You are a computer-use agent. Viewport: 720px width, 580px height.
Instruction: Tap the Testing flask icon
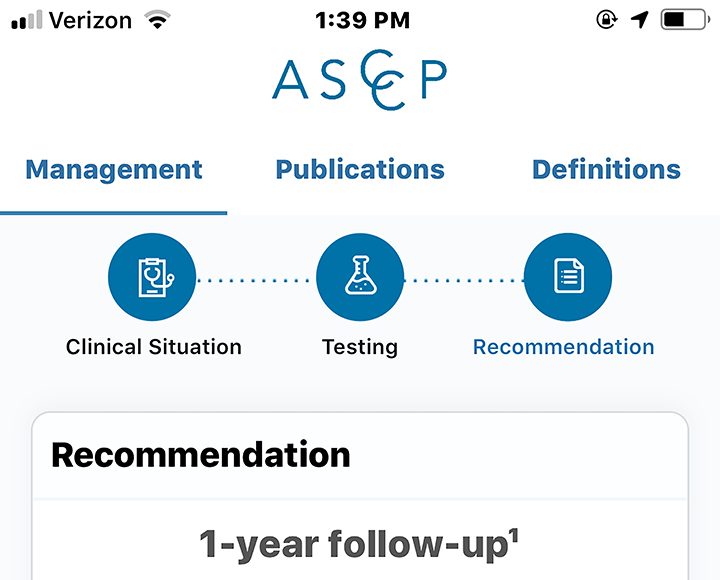click(360, 277)
